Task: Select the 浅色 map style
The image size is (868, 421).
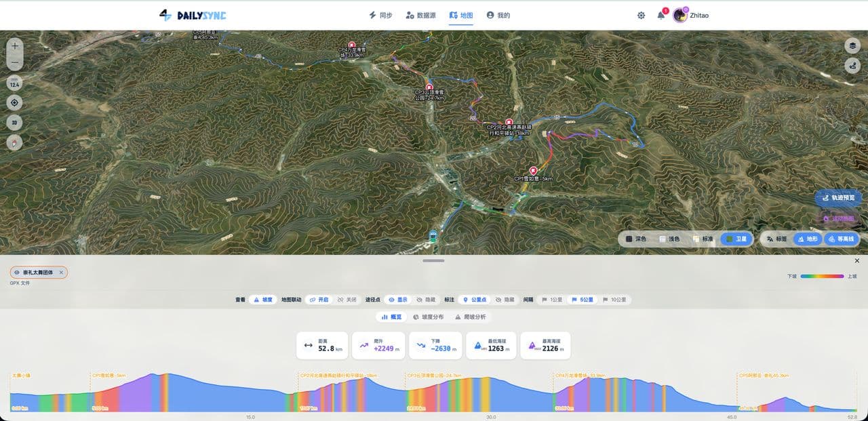Action: tap(669, 239)
